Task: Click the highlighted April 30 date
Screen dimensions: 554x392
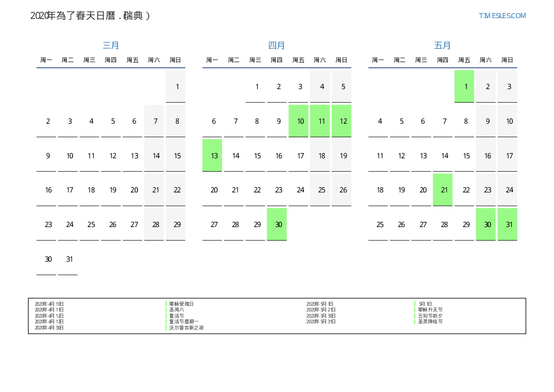Action: 278,224
